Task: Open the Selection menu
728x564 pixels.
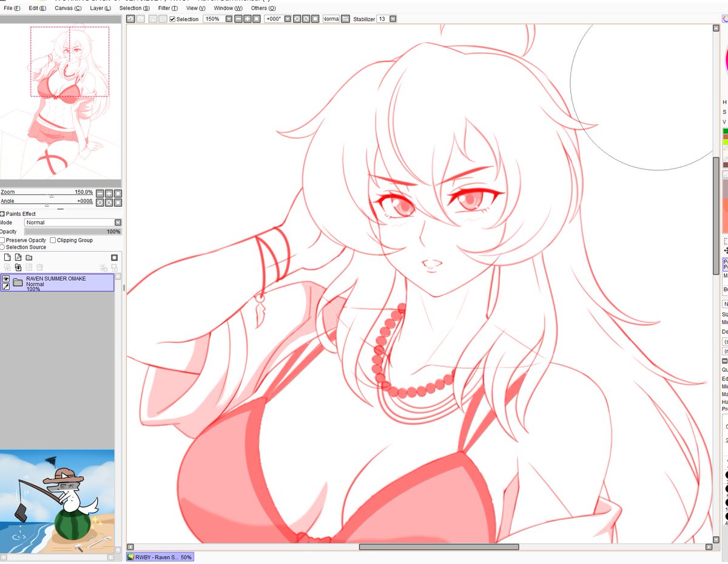Action: click(135, 8)
